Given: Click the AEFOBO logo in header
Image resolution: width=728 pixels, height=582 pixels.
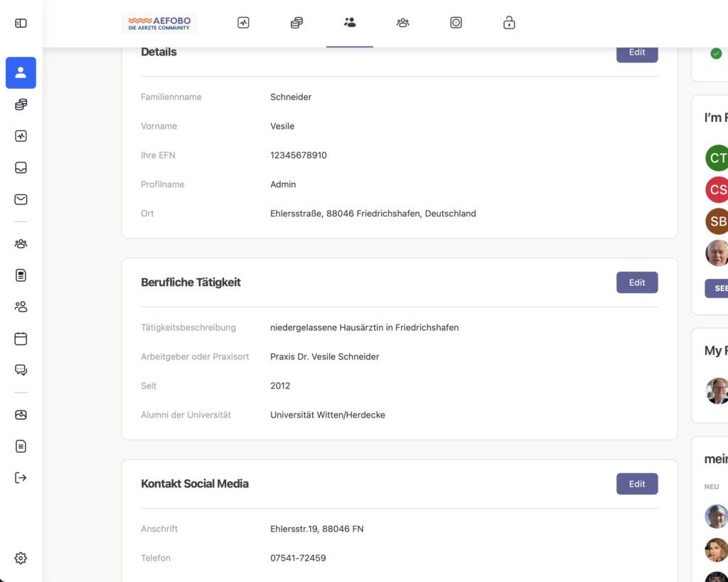Looking at the screenshot, I should (159, 23).
